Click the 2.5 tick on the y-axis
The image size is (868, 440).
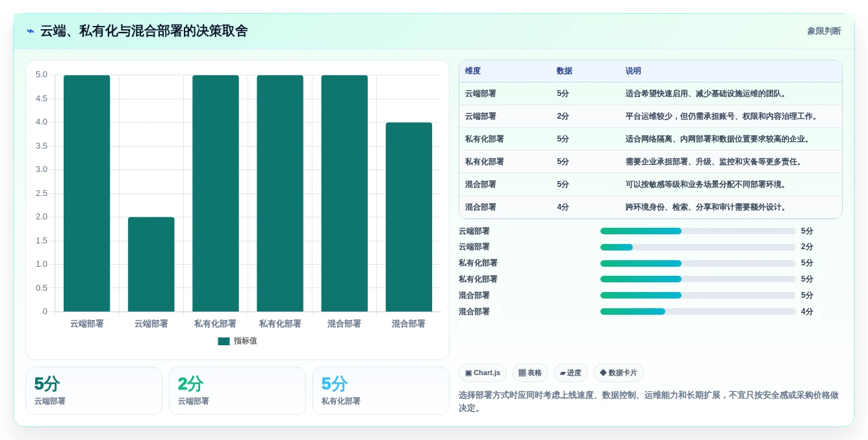pyautogui.click(x=41, y=193)
